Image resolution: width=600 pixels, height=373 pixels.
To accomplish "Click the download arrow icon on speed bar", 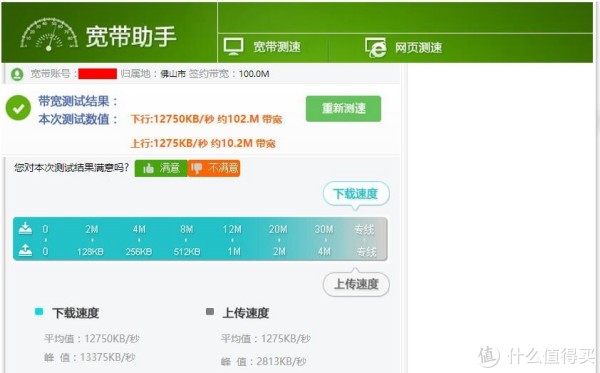I will point(26,228).
